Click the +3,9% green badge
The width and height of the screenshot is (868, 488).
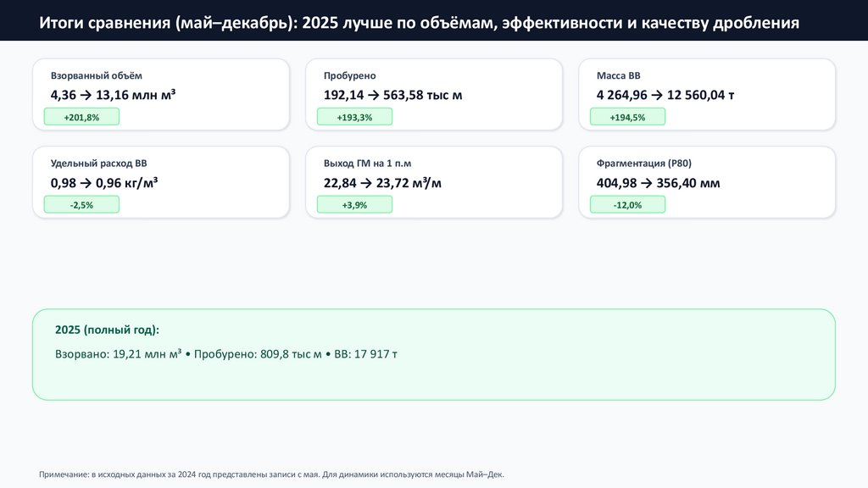coord(354,204)
